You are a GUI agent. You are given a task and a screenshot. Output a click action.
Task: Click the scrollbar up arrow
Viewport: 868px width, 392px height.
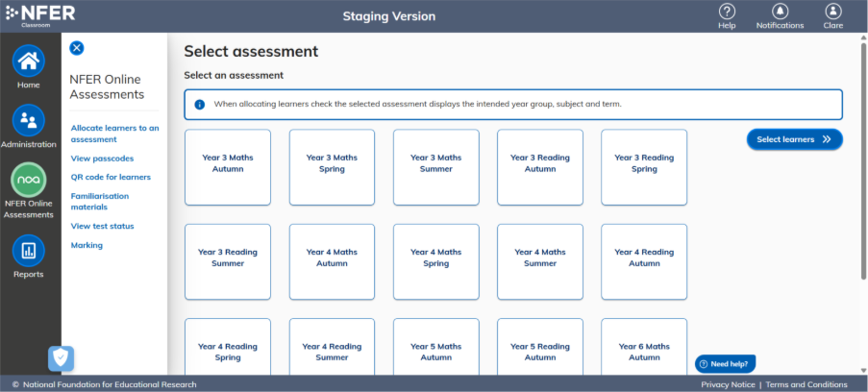(x=863, y=37)
